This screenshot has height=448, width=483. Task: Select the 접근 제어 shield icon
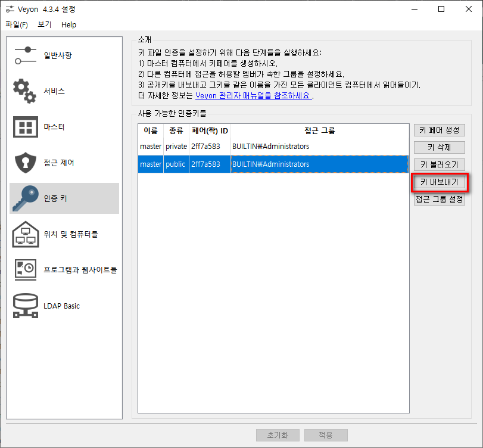[x=26, y=163]
